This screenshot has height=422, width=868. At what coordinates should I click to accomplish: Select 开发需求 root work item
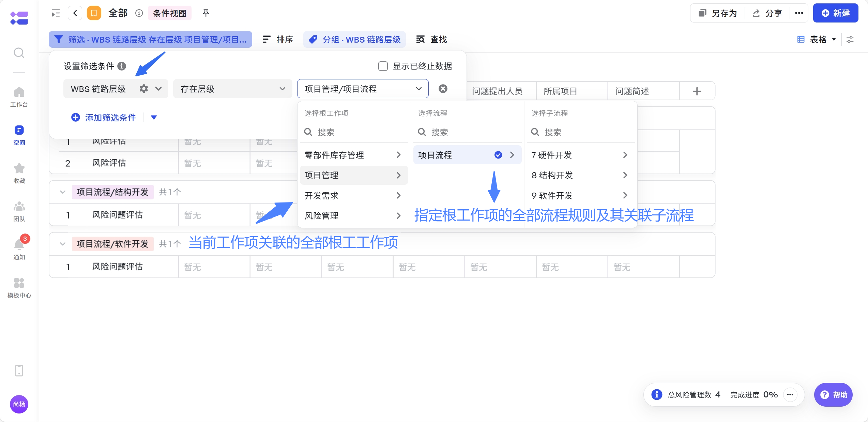pyautogui.click(x=354, y=195)
